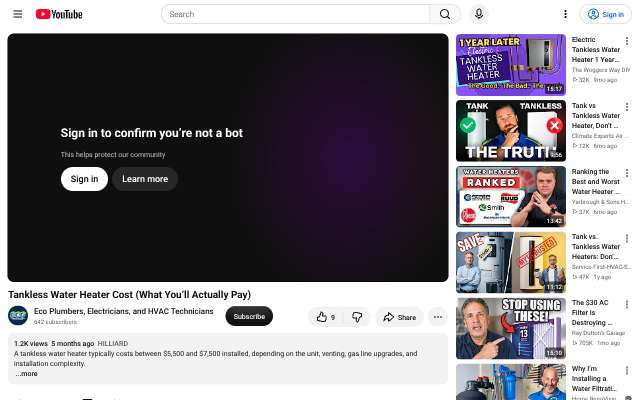The width and height of the screenshot is (640, 400).
Task: Open more actions ellipsis beside Share
Action: click(x=438, y=317)
